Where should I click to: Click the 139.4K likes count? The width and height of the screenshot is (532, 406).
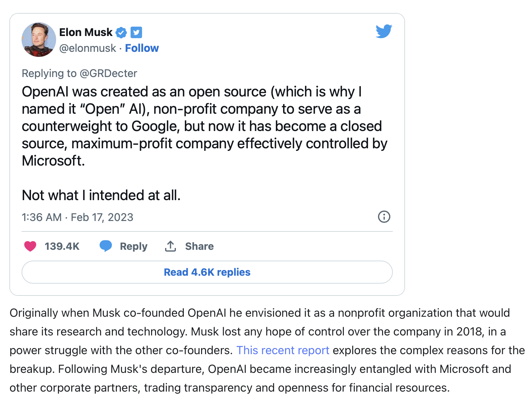(62, 246)
